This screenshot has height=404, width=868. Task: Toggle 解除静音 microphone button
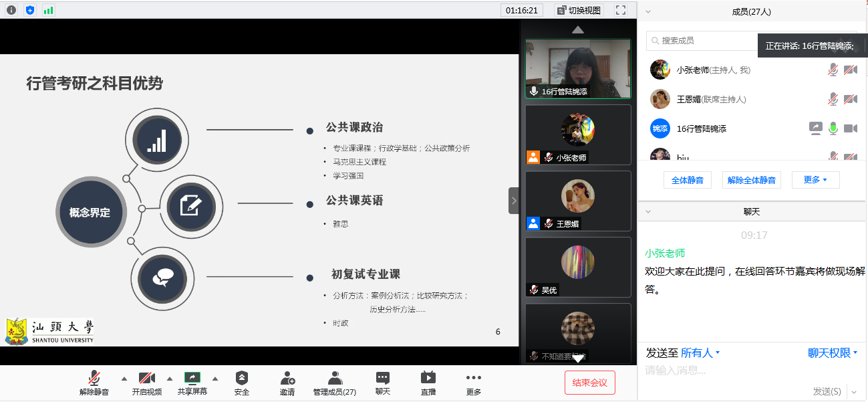coord(94,379)
